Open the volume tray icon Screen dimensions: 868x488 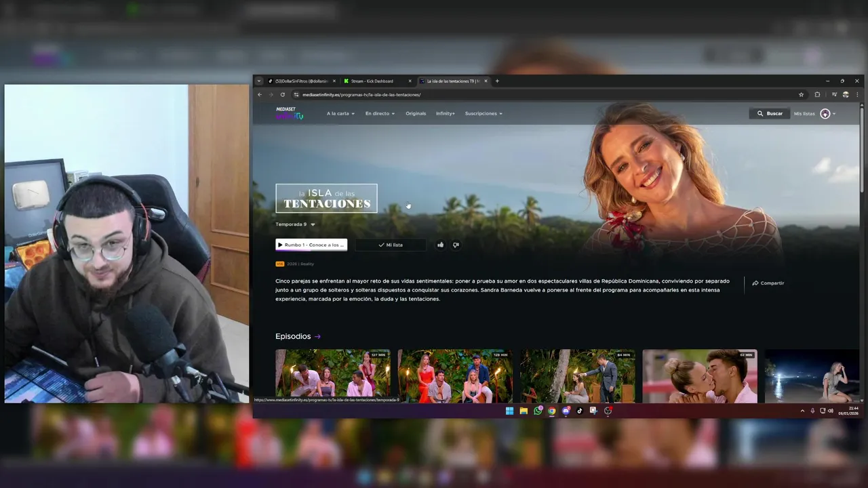(x=831, y=411)
